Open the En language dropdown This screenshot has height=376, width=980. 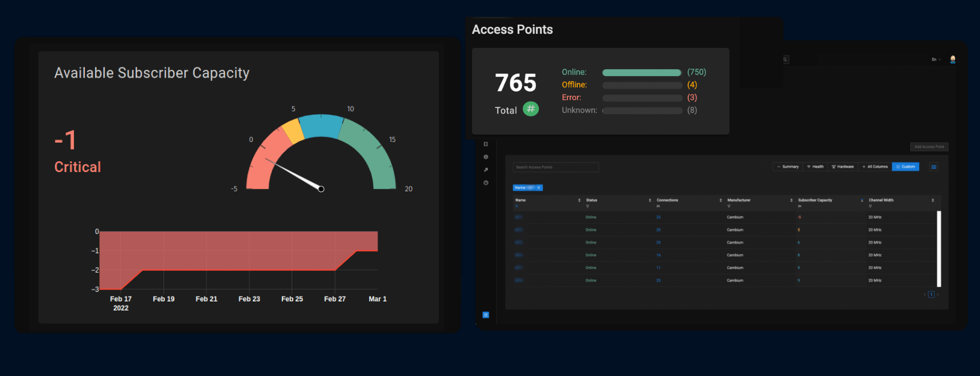coord(936,60)
